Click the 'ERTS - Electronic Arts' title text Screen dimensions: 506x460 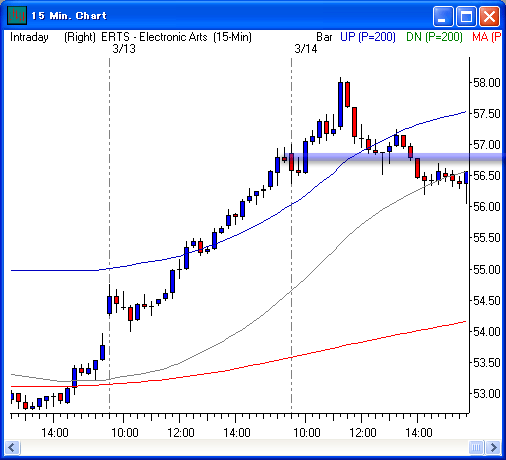pyautogui.click(x=154, y=37)
